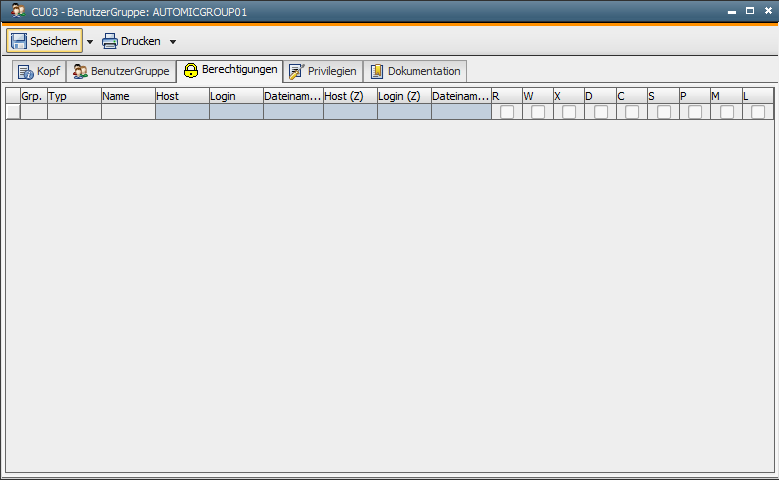The width and height of the screenshot is (779, 480).
Task: Sort by the Name column header
Action: pyautogui.click(x=128, y=96)
